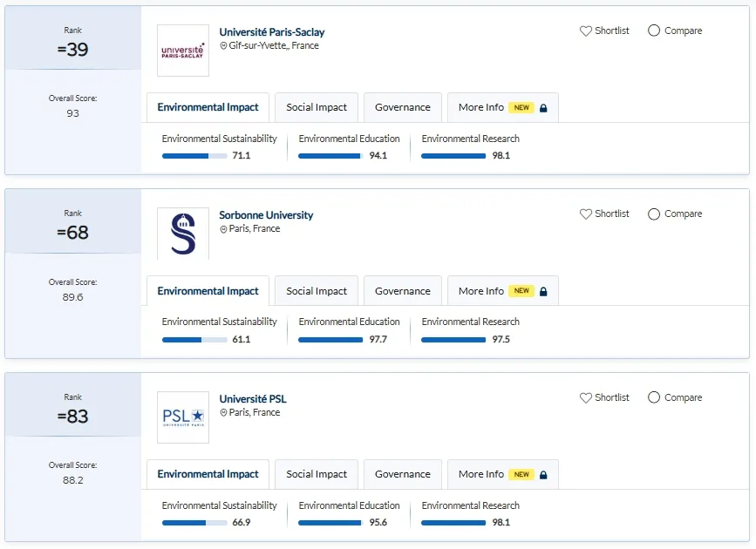
Task: Click Paris-Saclay Environmental Sustainability bar at 71.1
Action: [194, 156]
